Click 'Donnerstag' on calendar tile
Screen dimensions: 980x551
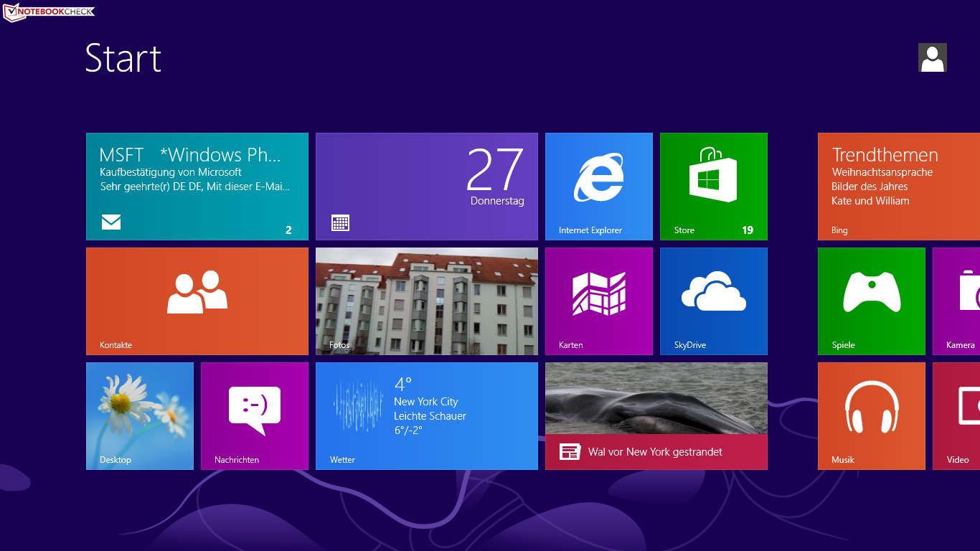coord(497,201)
